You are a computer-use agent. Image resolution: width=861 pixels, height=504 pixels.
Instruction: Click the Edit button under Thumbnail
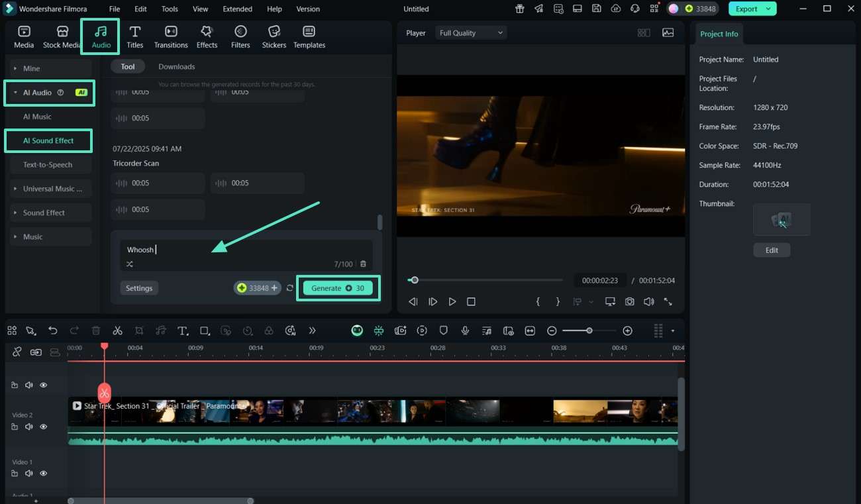coord(772,250)
